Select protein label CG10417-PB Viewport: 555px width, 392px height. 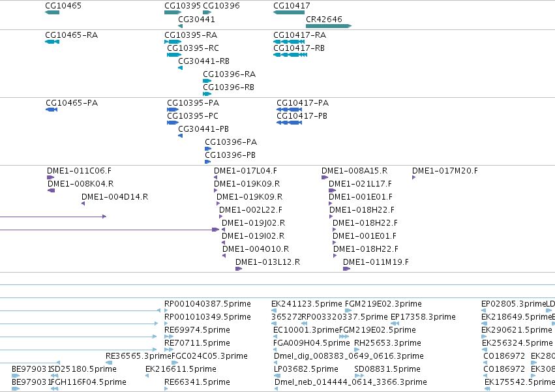pos(302,116)
